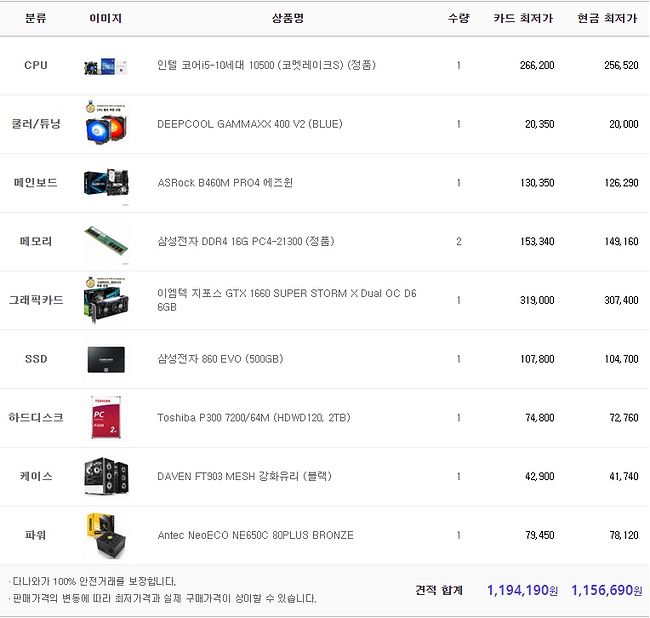The height and width of the screenshot is (618, 650).
Task: Select the memory quantity value 2
Action: pyautogui.click(x=458, y=241)
